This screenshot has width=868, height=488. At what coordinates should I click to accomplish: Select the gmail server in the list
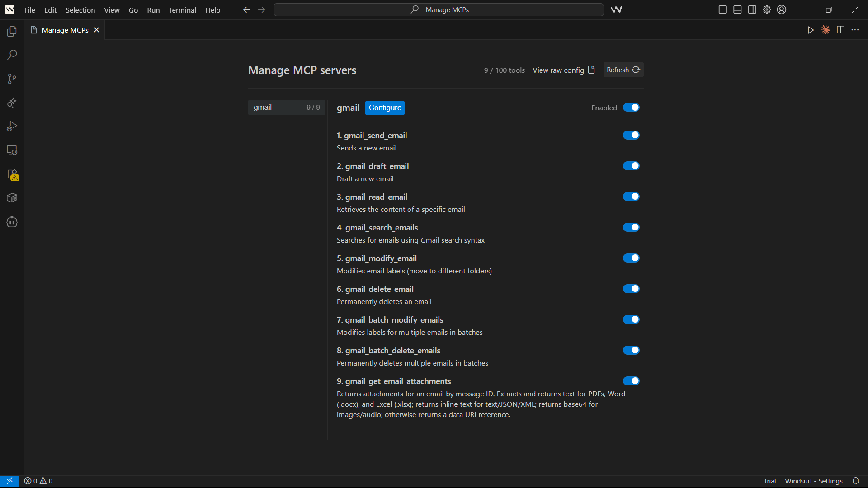click(x=287, y=107)
